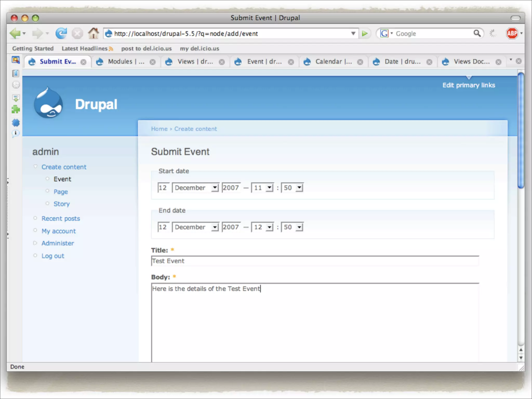Click the blue gear sidebar icon
Screen dimensions: 532x399
[16, 123]
